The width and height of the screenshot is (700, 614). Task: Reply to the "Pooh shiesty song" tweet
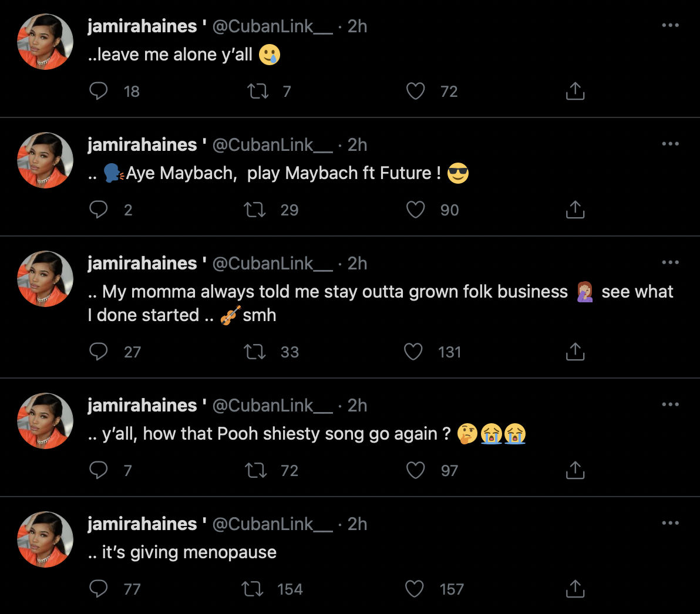(x=99, y=470)
